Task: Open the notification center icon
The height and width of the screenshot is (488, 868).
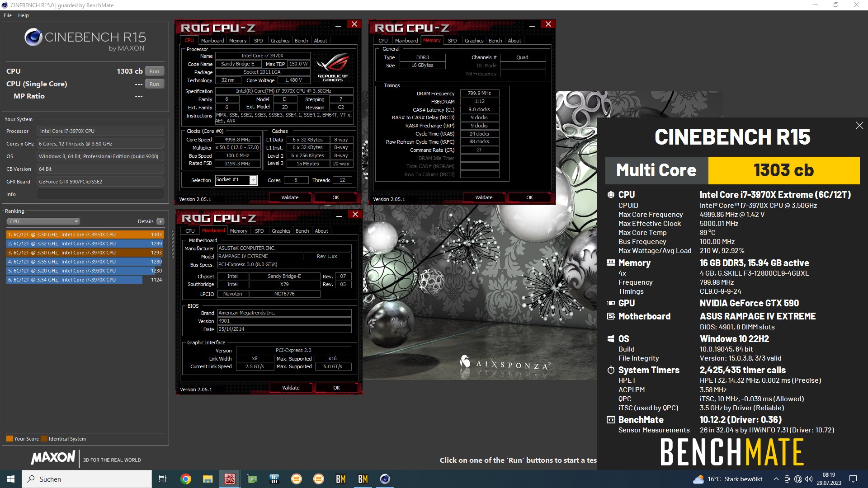Action: pyautogui.click(x=853, y=479)
